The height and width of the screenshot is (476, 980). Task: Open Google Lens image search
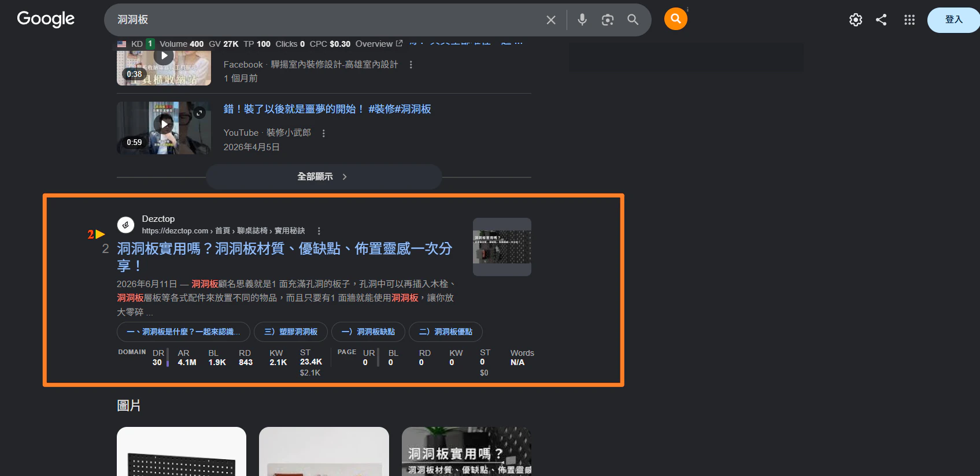point(607,20)
